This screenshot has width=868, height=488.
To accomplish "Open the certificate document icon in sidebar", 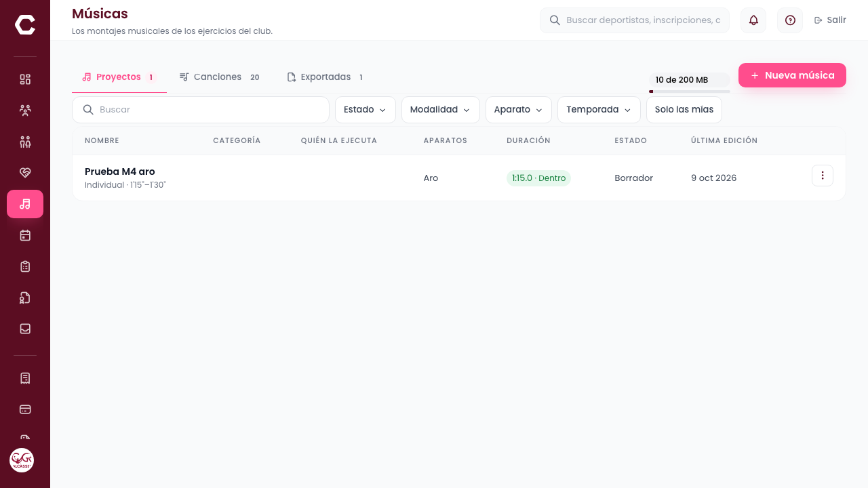I will [25, 298].
